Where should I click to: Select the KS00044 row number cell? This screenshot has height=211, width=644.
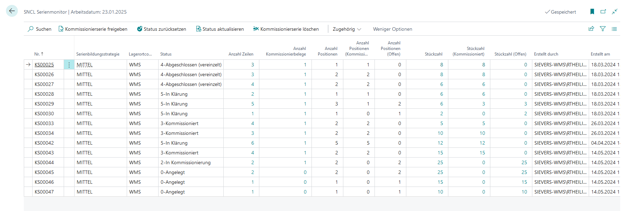(44, 162)
